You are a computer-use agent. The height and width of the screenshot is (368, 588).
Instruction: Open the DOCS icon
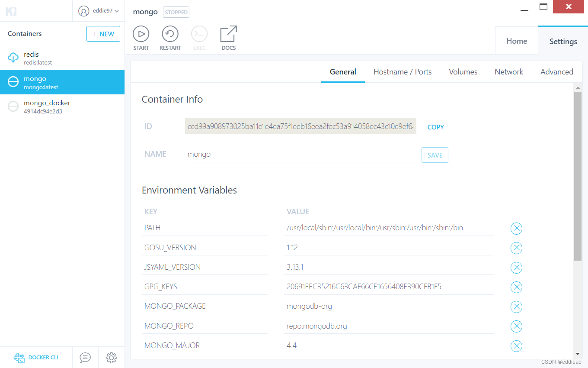tap(229, 38)
